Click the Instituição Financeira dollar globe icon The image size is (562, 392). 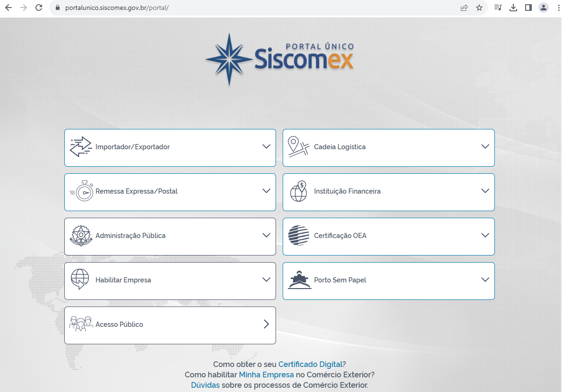[299, 191]
